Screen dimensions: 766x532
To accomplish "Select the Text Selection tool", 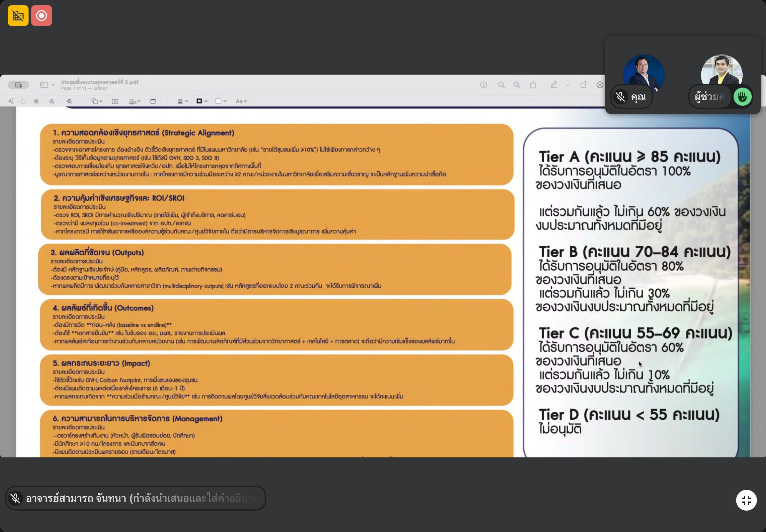I will [11, 101].
